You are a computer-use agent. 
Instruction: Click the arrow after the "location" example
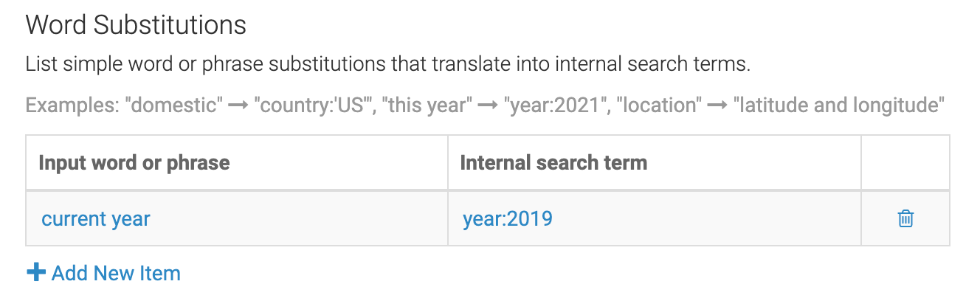point(717,105)
